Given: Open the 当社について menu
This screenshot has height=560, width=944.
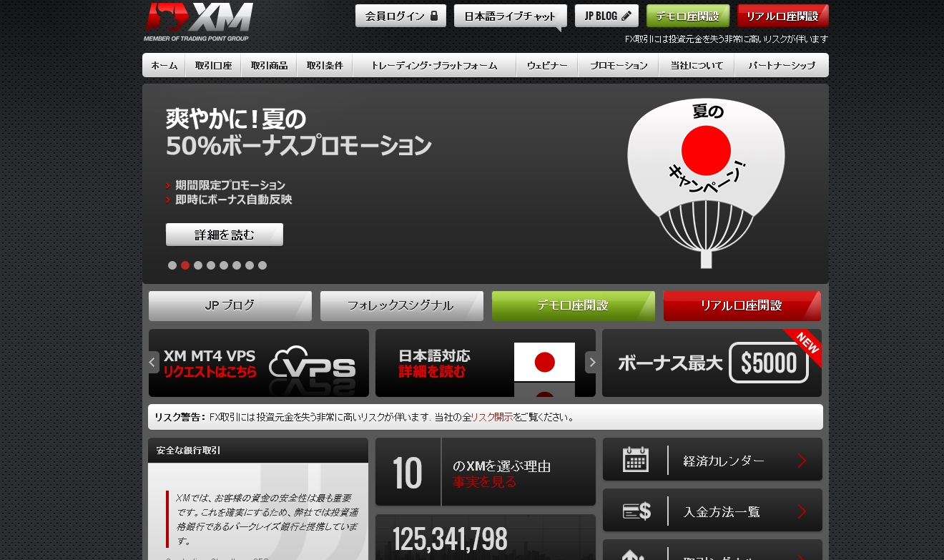Looking at the screenshot, I should (x=697, y=65).
